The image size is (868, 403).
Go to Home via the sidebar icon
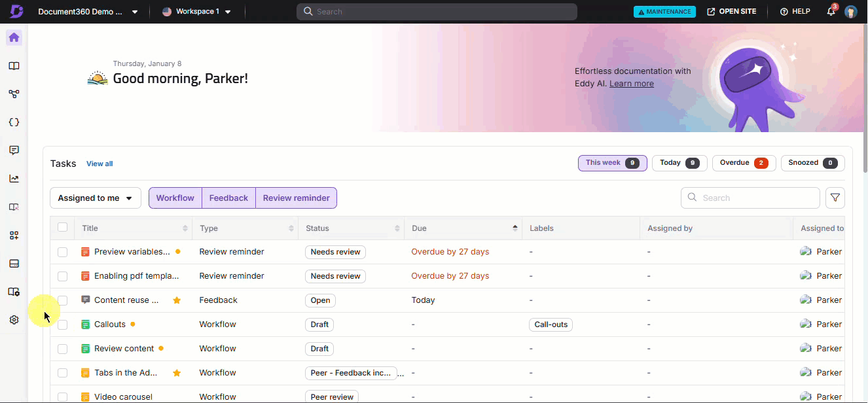tap(14, 37)
